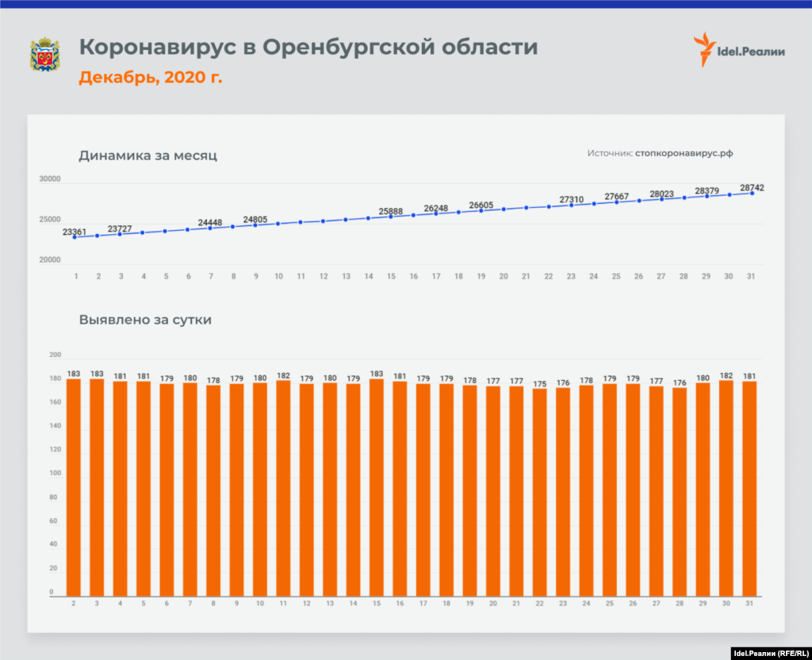Select the line chart point labeled 28742
812x660 pixels.
(x=752, y=193)
